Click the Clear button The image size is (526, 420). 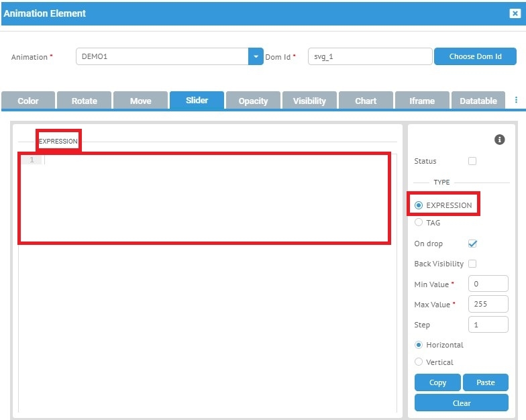click(x=462, y=403)
